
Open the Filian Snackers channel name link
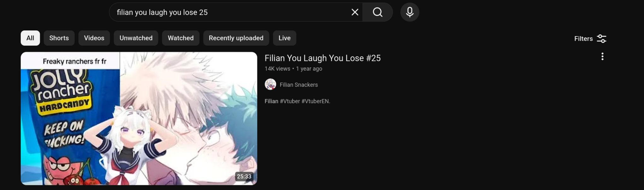coord(299,85)
